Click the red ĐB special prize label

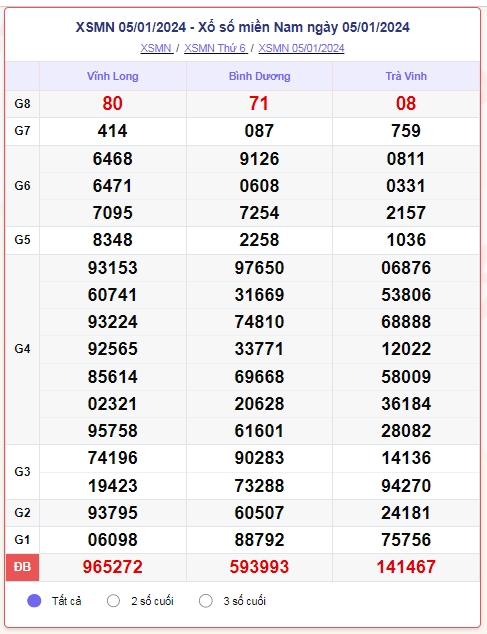click(x=22, y=567)
